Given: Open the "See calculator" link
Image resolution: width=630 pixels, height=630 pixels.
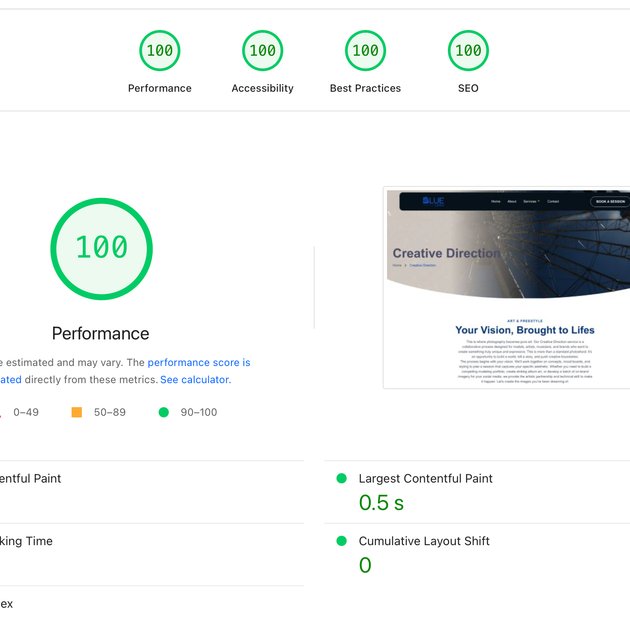Looking at the screenshot, I should (x=194, y=380).
